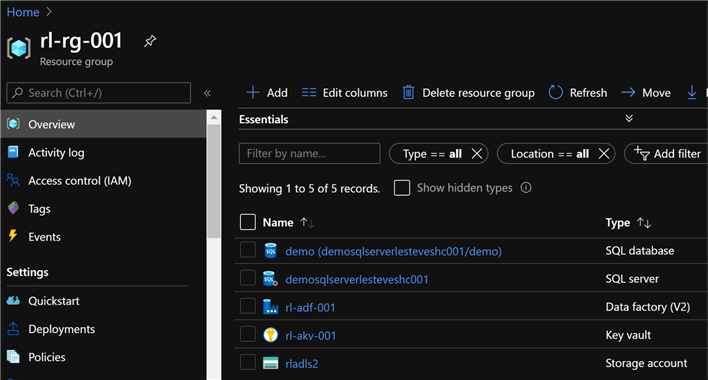Click the Data factory icon for rl-adf-001
This screenshot has width=708, height=380.
click(270, 307)
